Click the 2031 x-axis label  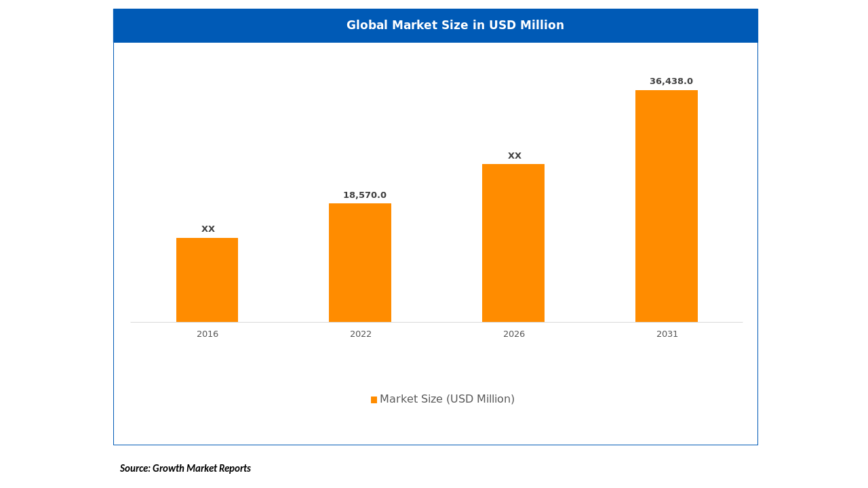pyautogui.click(x=667, y=334)
